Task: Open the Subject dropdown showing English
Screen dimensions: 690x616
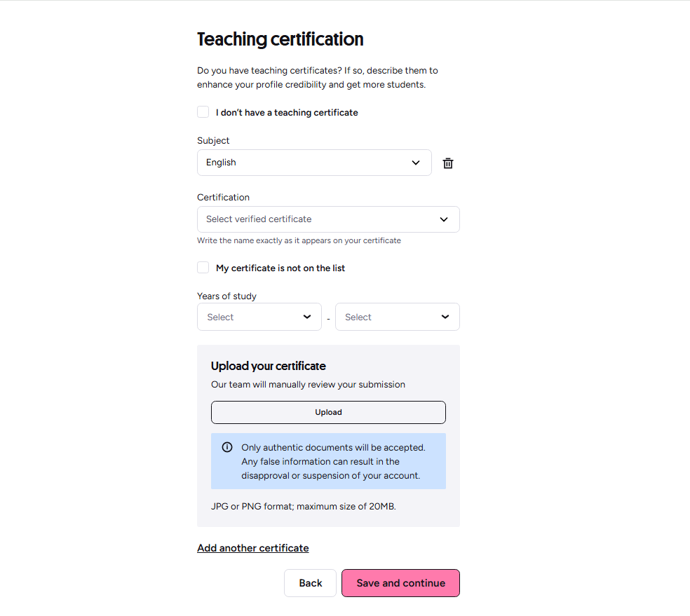Action: tap(314, 163)
